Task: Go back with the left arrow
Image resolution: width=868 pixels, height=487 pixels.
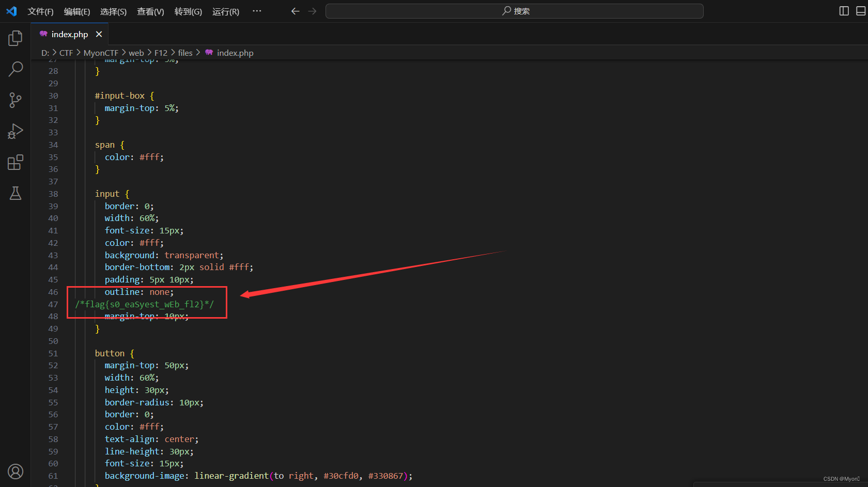Action: [x=295, y=11]
